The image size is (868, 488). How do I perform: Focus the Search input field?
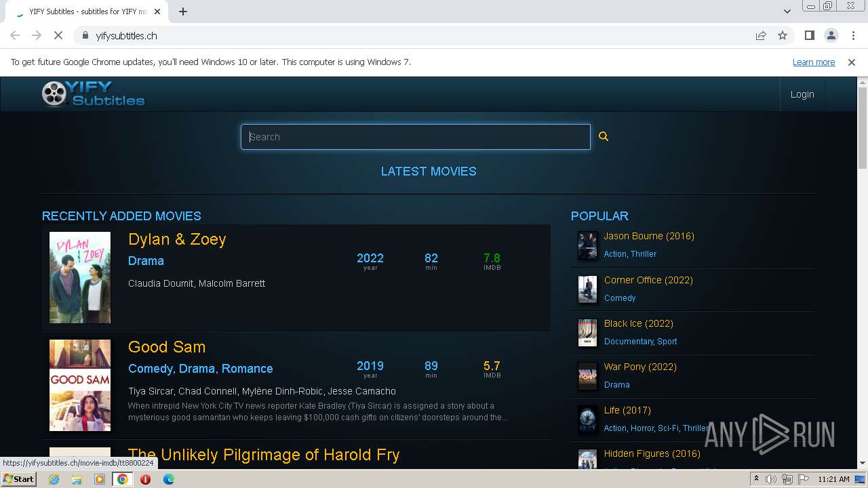(416, 137)
